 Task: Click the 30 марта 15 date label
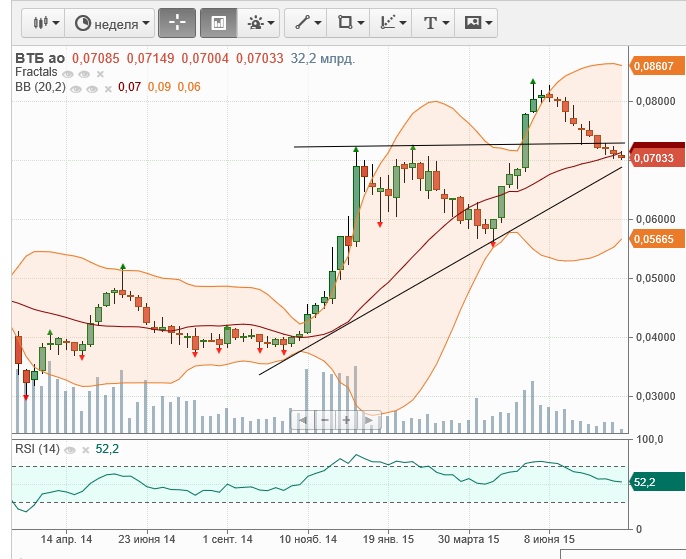(x=469, y=539)
